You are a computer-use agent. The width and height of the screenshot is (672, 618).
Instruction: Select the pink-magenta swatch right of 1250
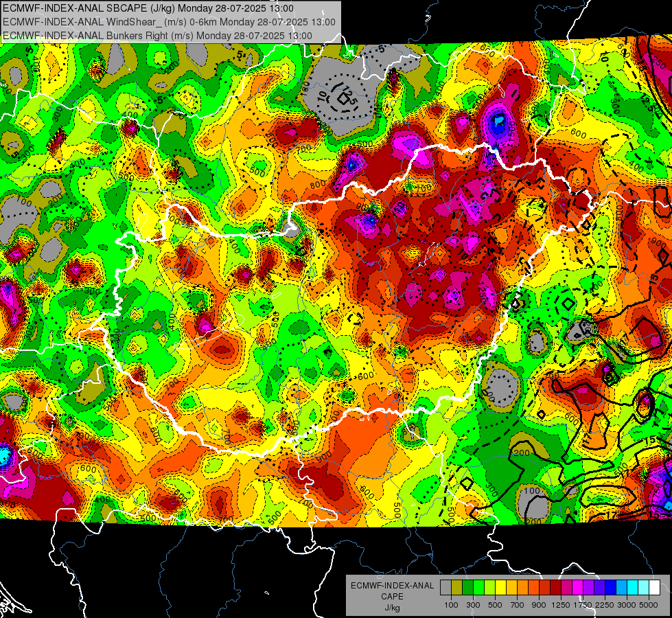pos(566,588)
